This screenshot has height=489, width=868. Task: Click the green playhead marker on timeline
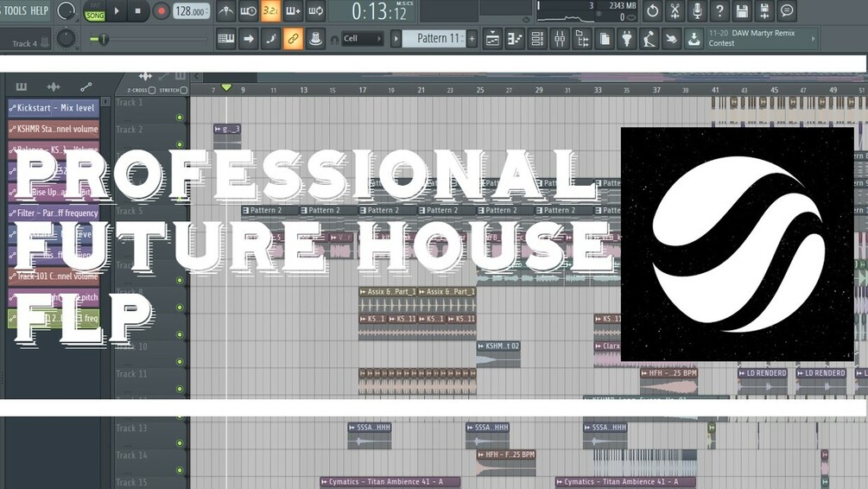click(226, 87)
